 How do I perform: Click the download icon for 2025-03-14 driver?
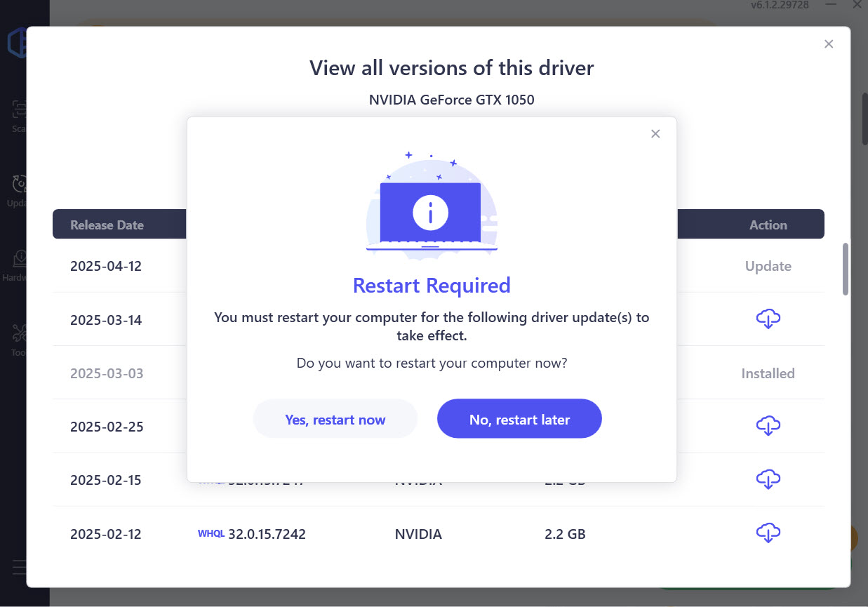pyautogui.click(x=768, y=319)
